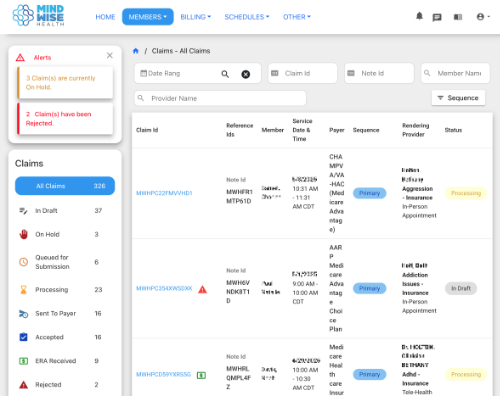Clear the date range with X icon
Image resolution: width=500 pixels, height=396 pixels.
tap(246, 74)
